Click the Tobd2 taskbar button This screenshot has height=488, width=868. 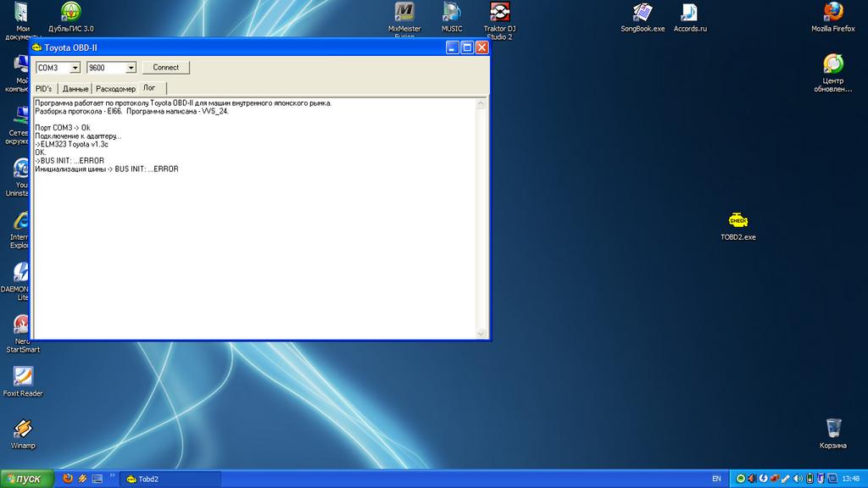[170, 479]
